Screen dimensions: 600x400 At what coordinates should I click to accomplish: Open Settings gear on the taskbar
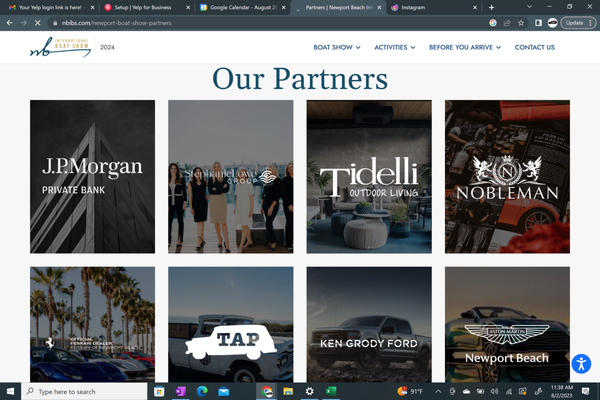pos(310,391)
